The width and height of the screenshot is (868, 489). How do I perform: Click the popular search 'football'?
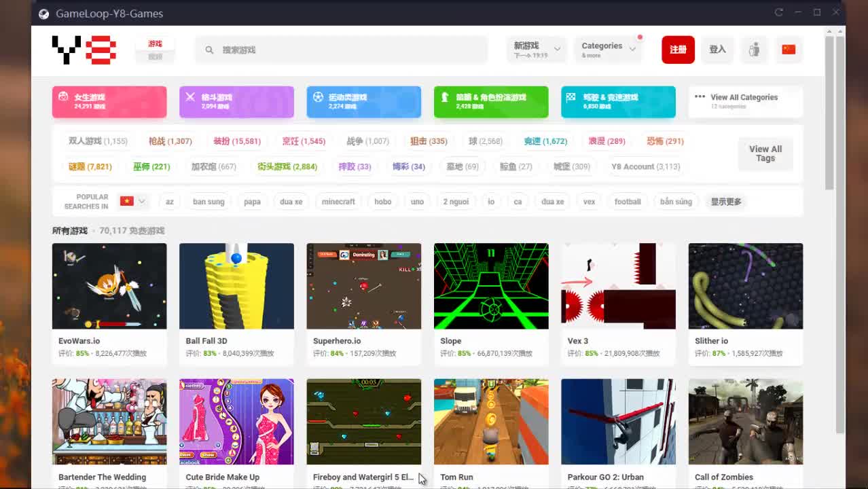click(628, 202)
